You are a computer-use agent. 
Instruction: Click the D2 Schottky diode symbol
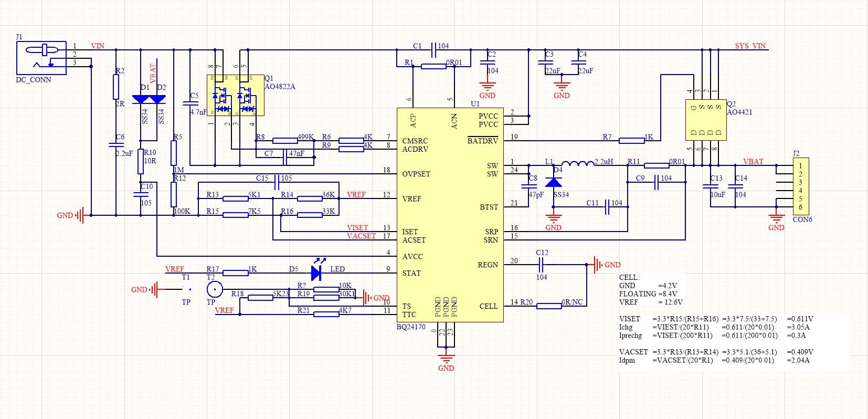(x=157, y=99)
